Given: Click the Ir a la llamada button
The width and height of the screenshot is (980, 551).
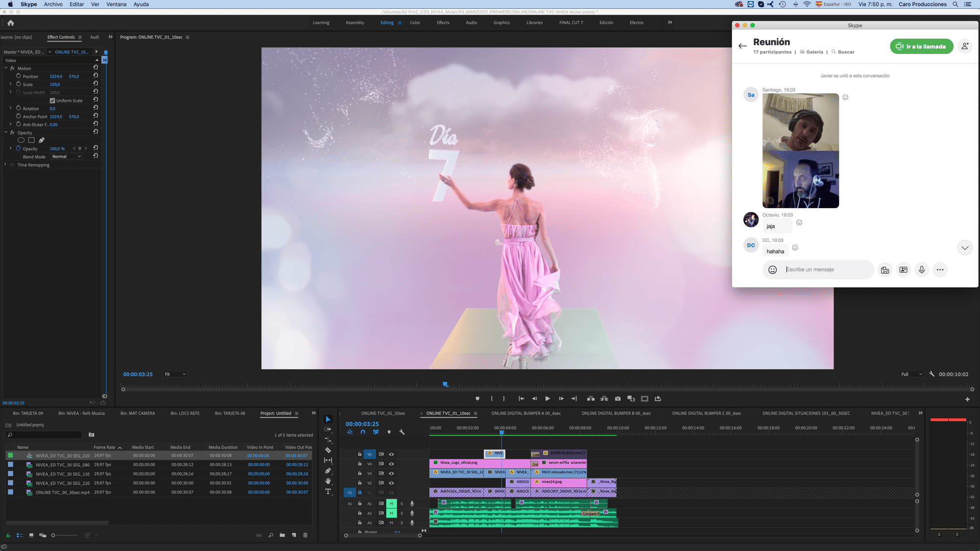Looking at the screenshot, I should tap(921, 47).
